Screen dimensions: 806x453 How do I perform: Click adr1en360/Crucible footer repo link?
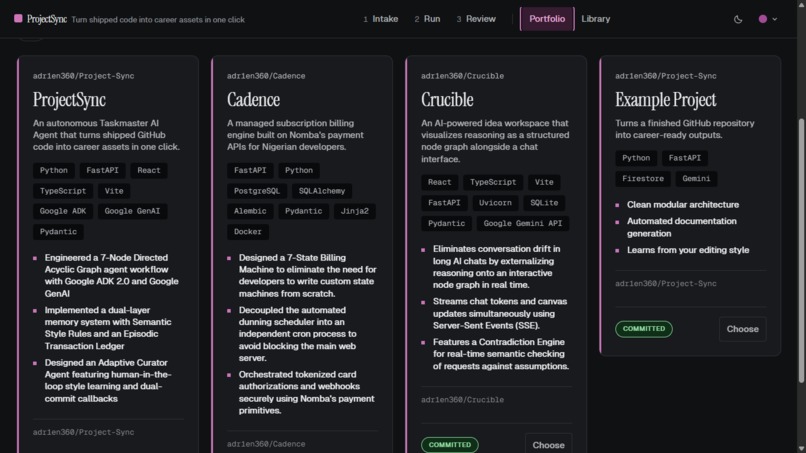tap(463, 400)
